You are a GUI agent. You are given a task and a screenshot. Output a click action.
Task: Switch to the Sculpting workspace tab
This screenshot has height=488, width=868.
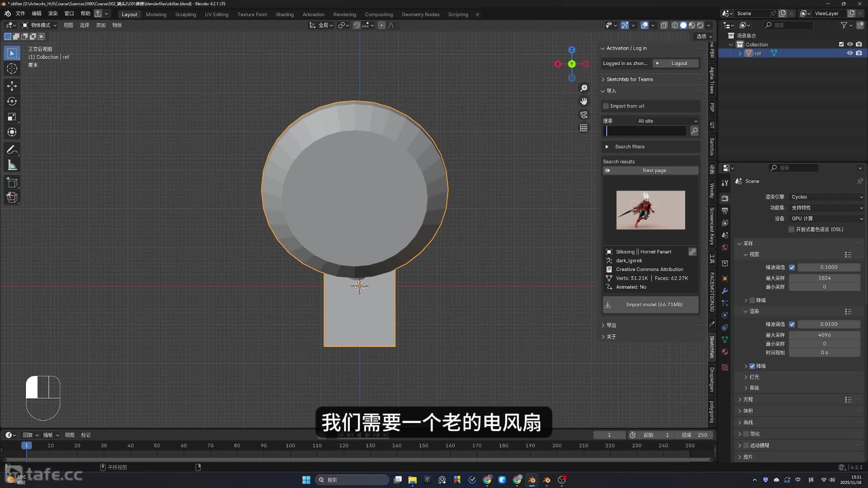click(x=185, y=14)
